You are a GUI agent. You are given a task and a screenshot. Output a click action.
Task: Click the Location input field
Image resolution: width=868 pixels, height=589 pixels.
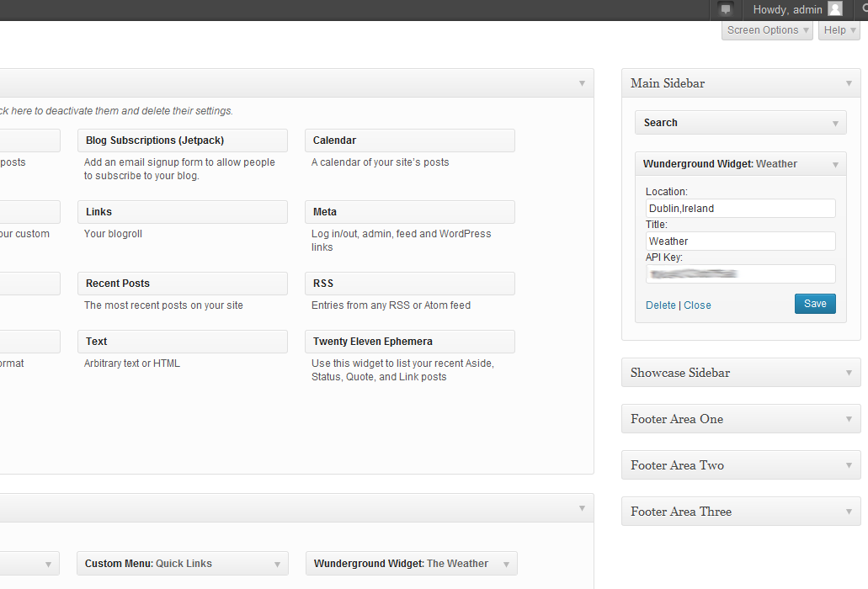point(740,209)
